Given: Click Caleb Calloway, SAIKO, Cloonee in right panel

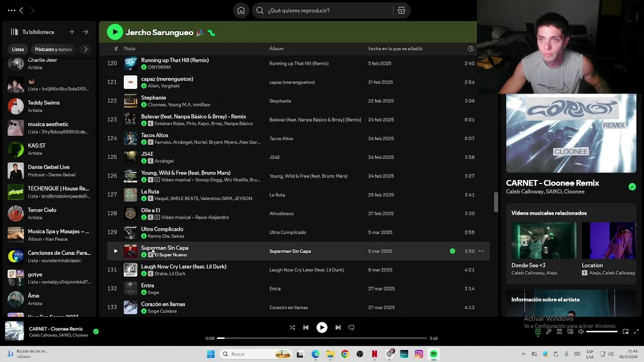Looking at the screenshot, I should tap(545, 192).
